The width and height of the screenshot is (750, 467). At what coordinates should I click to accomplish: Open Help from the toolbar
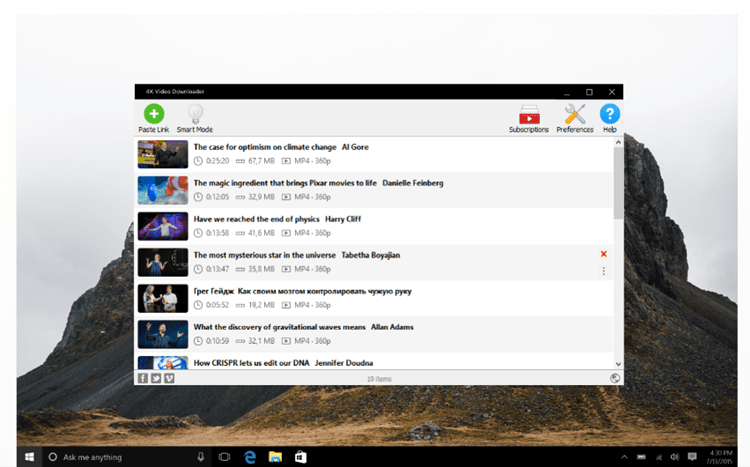609,114
